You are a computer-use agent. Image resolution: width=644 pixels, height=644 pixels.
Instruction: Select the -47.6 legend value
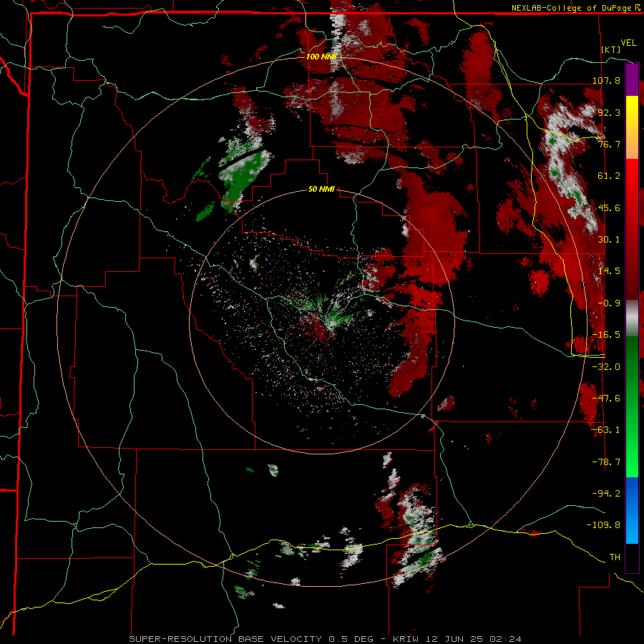(606, 399)
